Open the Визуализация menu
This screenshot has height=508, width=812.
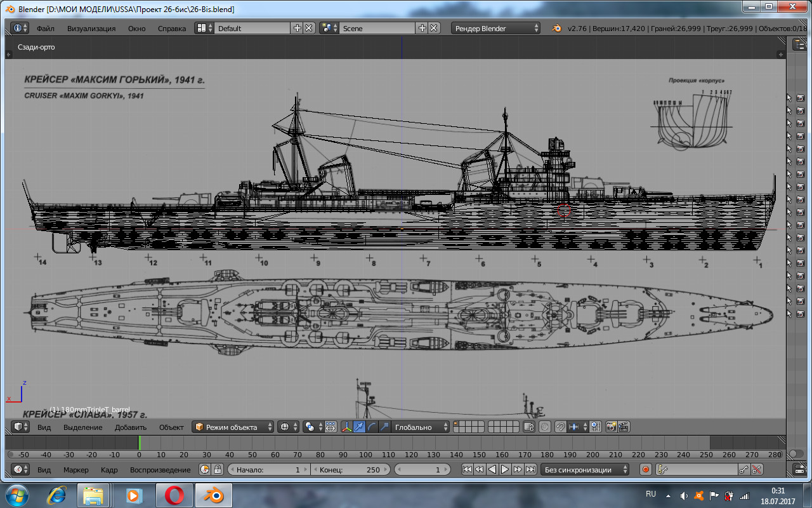click(91, 29)
